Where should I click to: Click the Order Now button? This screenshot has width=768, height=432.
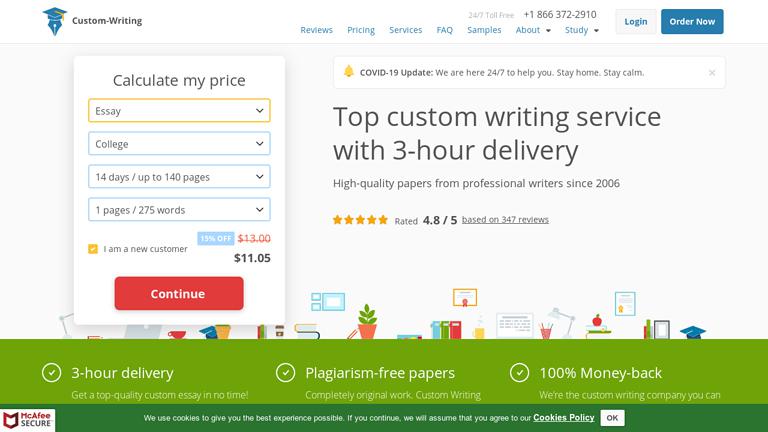(x=692, y=21)
